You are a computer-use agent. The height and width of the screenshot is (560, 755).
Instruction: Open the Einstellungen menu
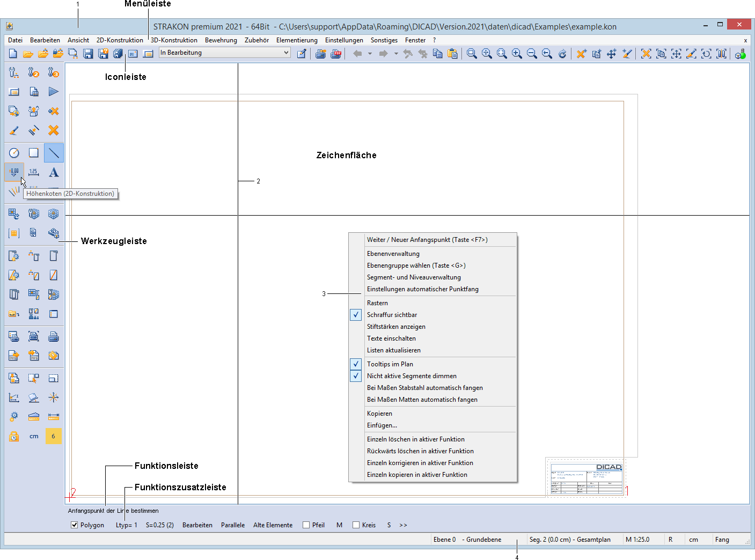tap(344, 40)
